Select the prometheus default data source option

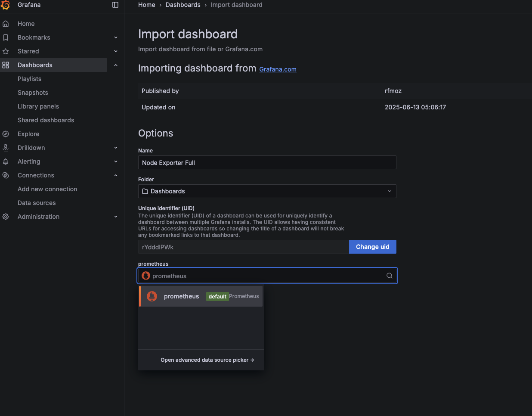point(201,296)
